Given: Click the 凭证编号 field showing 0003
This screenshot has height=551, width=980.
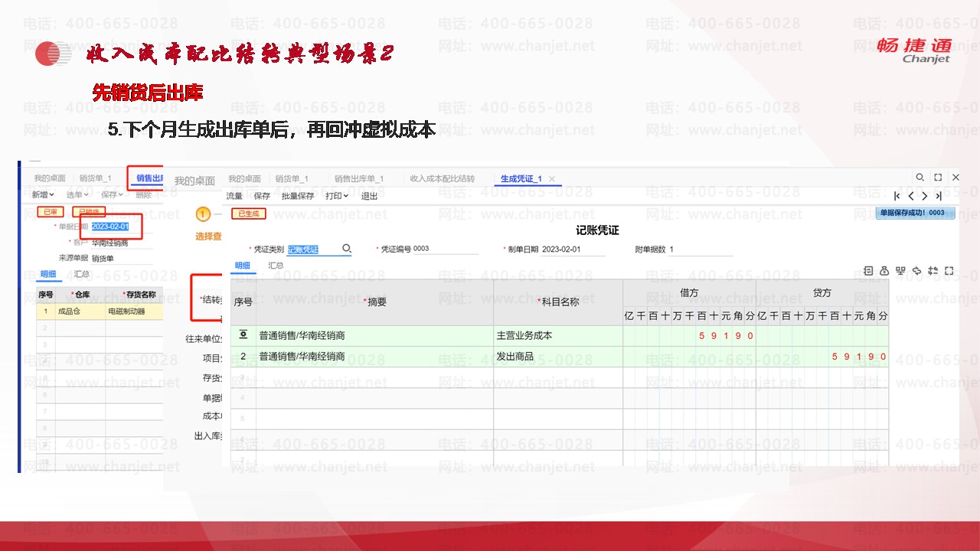Looking at the screenshot, I should [445, 249].
